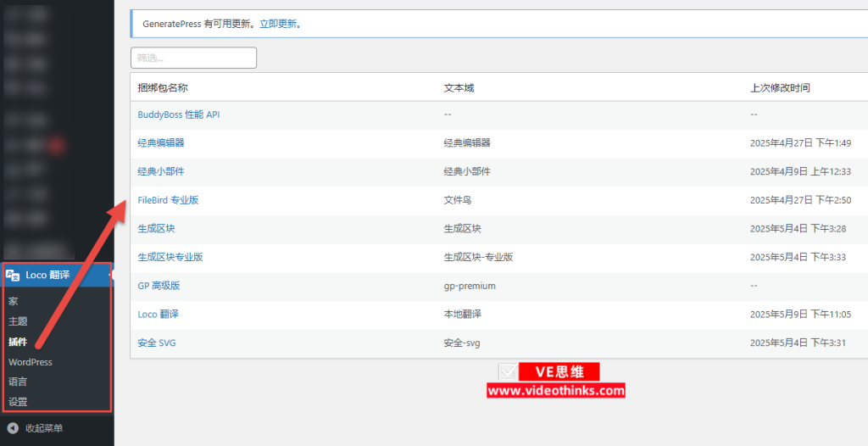Click the collapse menu arrow icon
The height and width of the screenshot is (446, 868).
[13, 428]
